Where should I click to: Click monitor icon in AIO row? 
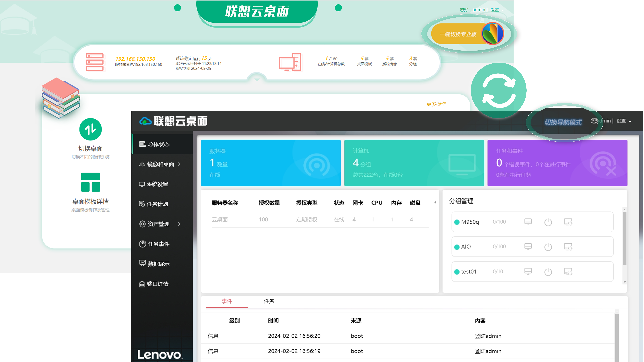[x=528, y=247]
